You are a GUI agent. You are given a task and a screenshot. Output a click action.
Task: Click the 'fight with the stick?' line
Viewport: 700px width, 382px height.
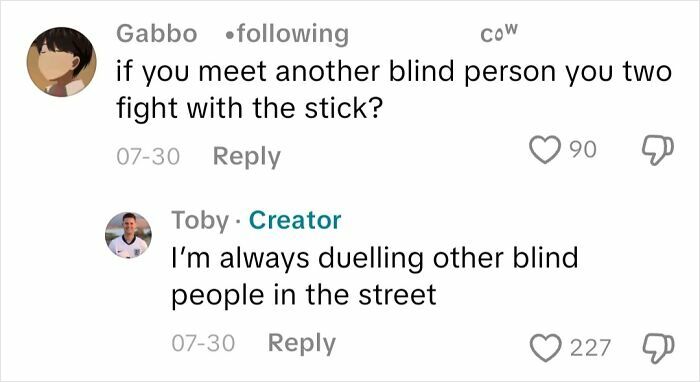(x=250, y=108)
